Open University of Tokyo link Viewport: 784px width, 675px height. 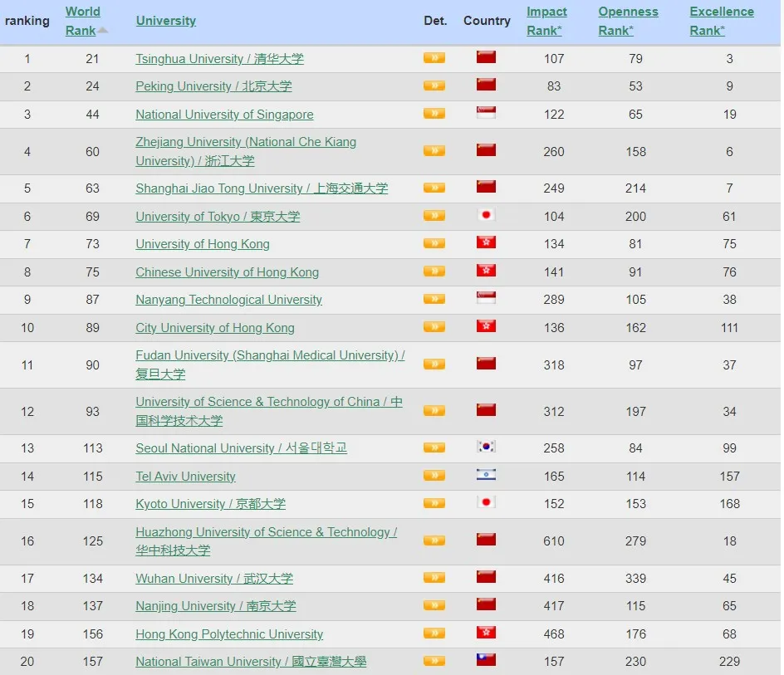tap(218, 217)
